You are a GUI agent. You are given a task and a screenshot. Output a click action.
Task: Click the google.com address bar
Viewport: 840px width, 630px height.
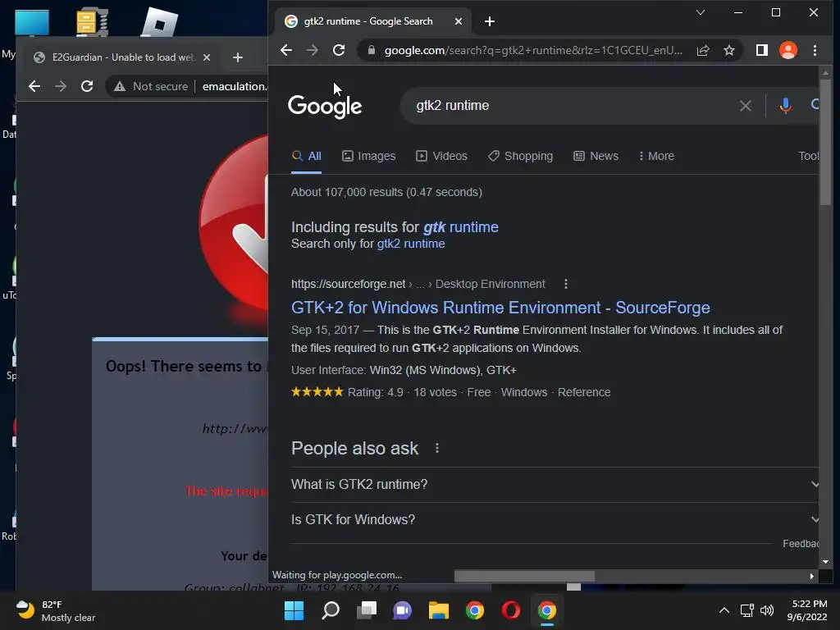[x=533, y=50]
